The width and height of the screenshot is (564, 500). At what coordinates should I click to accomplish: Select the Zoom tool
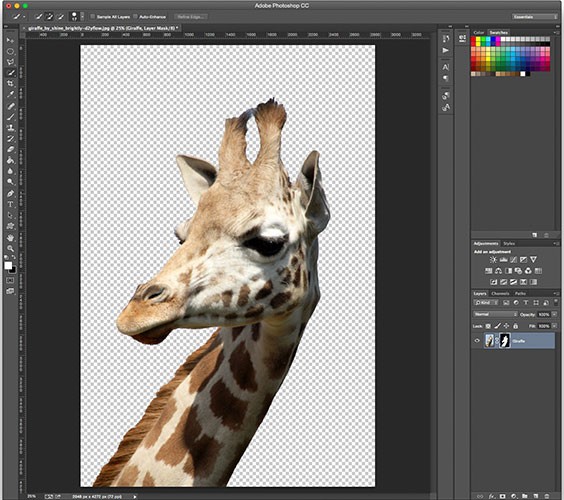(10, 249)
